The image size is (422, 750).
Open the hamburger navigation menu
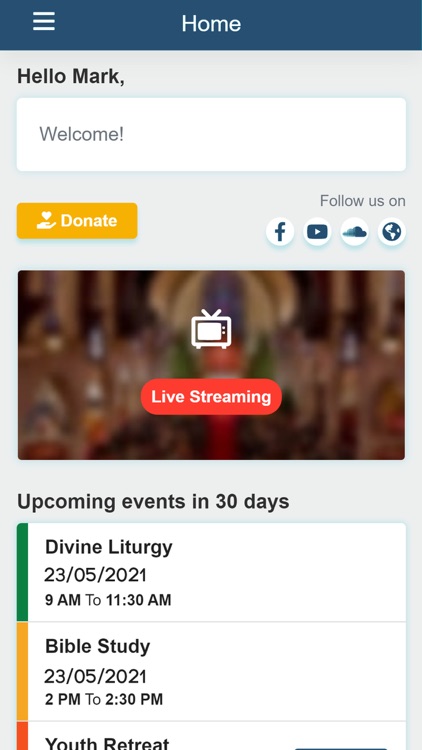pos(44,22)
